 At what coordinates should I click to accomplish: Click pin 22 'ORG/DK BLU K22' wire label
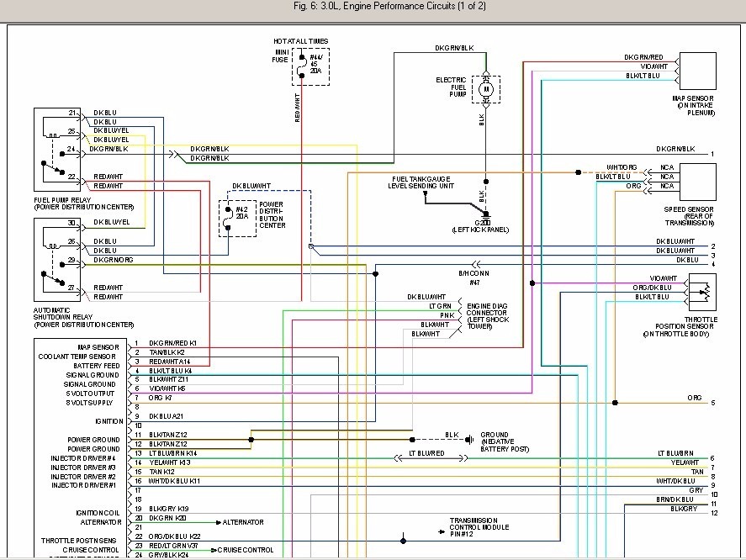pos(174,536)
